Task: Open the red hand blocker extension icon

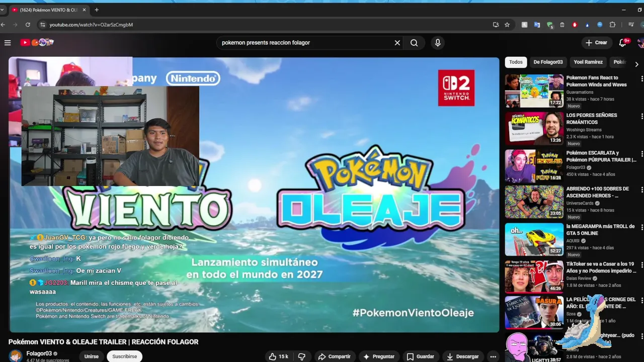Action: click(575, 25)
